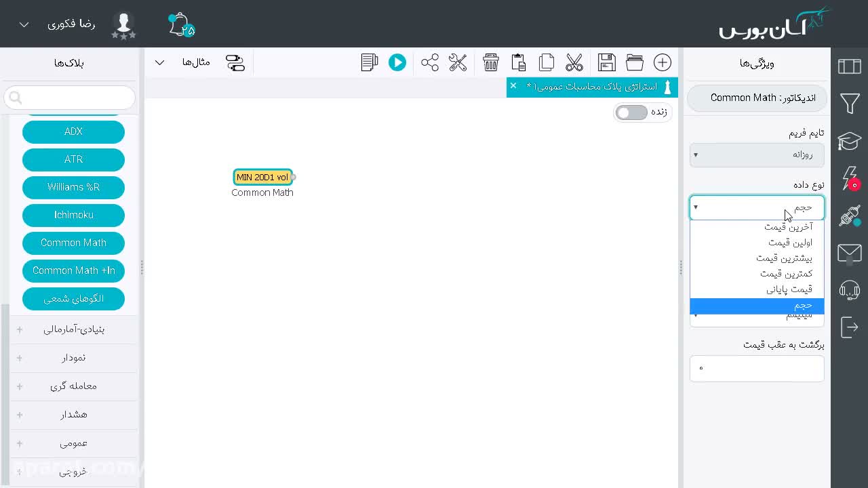The height and width of the screenshot is (488, 868).
Task: Select قیمت پایانی from the data type list
Action: [757, 289]
